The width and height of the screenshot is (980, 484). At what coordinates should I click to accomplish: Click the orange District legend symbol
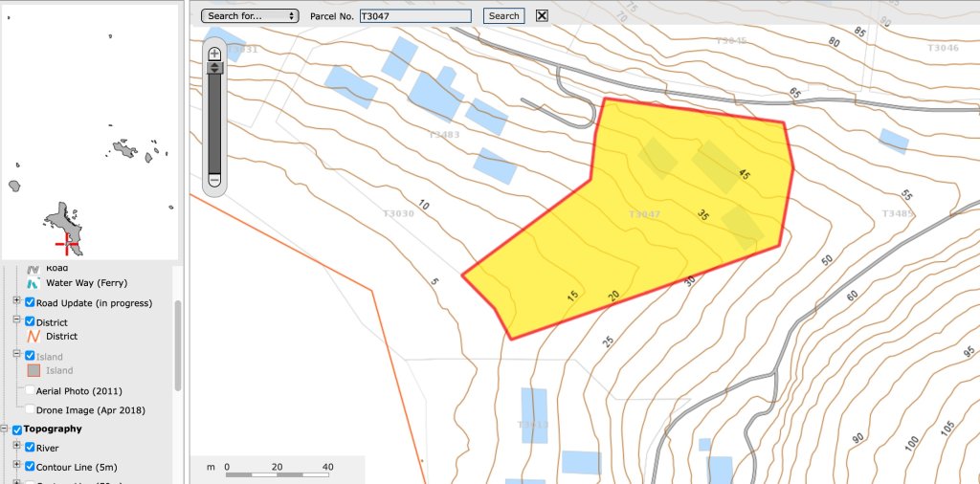[x=33, y=336]
